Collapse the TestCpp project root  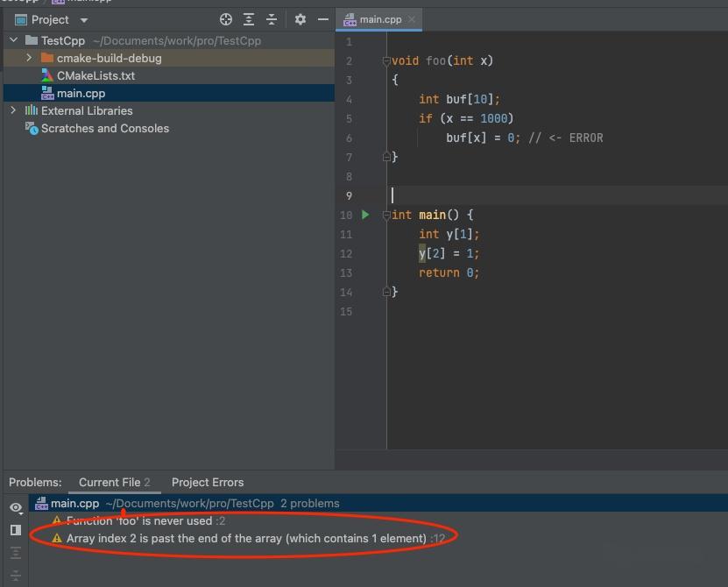[x=13, y=40]
